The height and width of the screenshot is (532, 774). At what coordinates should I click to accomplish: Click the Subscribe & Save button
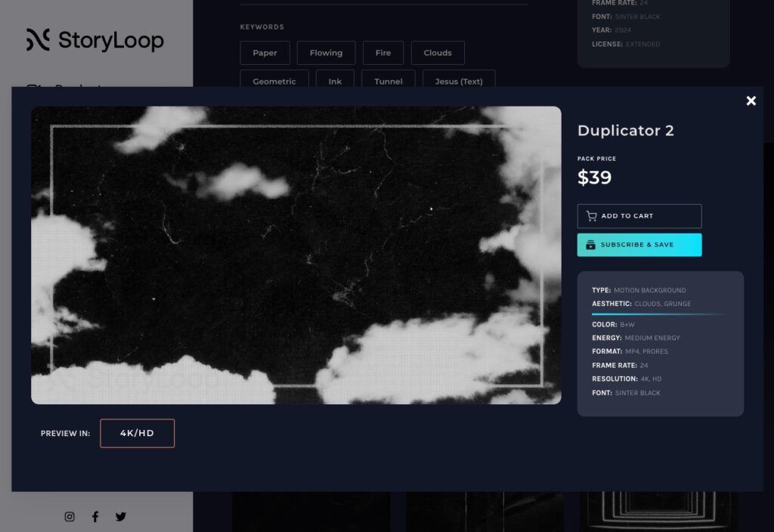pyautogui.click(x=639, y=245)
